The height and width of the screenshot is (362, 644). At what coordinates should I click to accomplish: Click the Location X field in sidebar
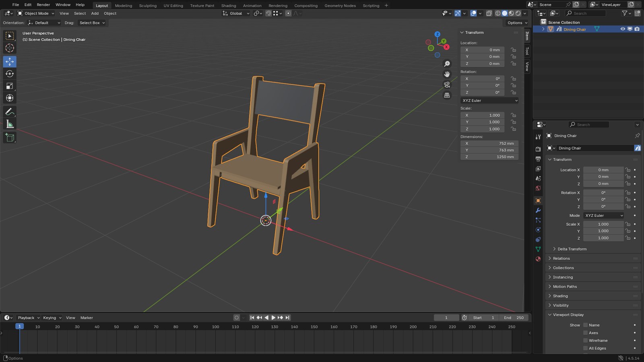tap(483, 50)
